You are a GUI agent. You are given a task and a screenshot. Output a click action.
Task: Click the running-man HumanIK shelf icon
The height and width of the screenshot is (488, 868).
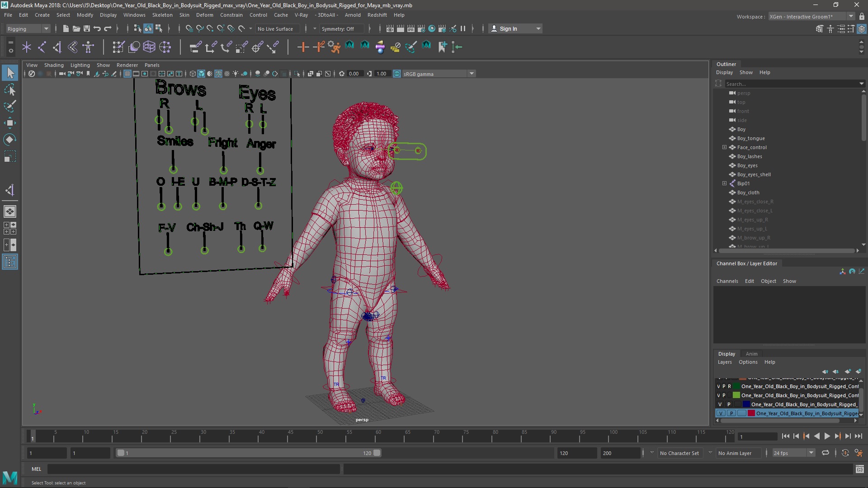[x=334, y=47]
